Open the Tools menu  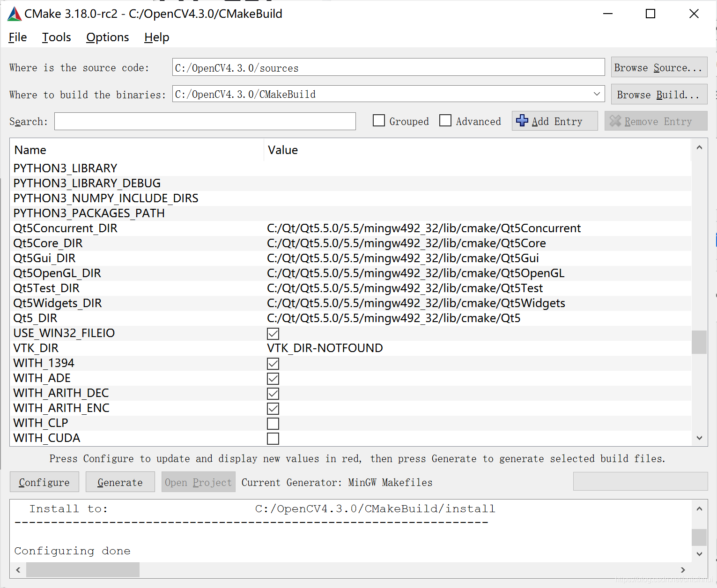click(x=57, y=37)
